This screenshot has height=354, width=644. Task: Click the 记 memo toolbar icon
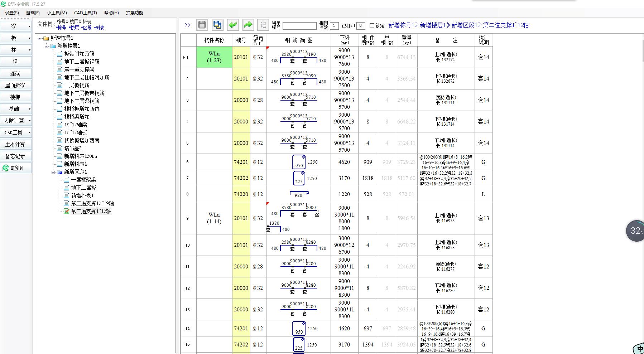(263, 25)
